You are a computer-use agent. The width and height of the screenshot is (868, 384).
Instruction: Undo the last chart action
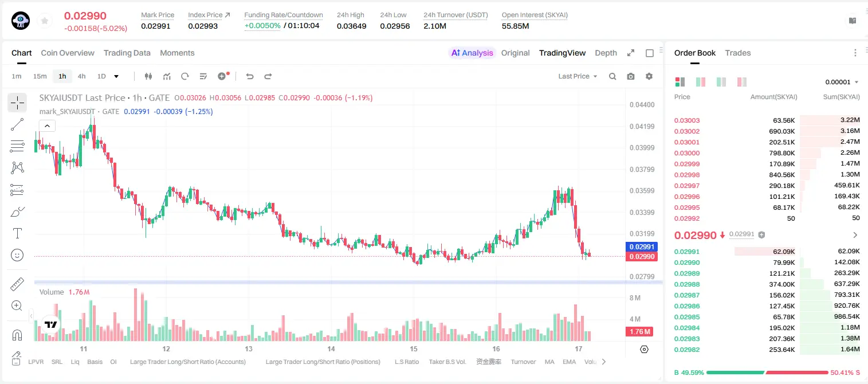tap(250, 76)
